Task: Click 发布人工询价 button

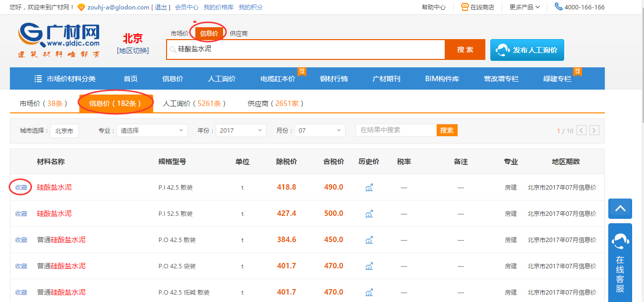Action: 527,50
